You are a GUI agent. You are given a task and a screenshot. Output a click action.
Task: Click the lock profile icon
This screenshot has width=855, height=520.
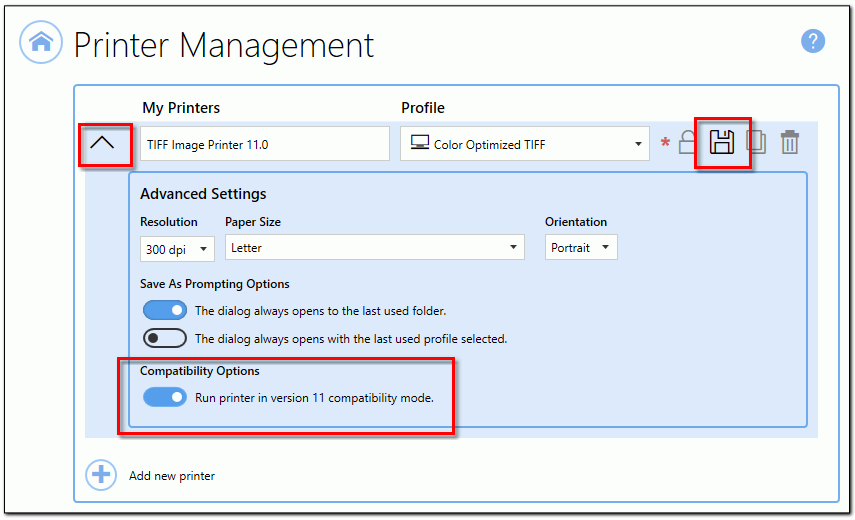[687, 143]
